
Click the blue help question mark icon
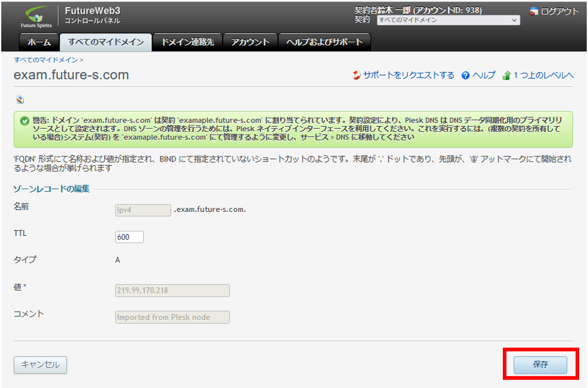tap(466, 75)
